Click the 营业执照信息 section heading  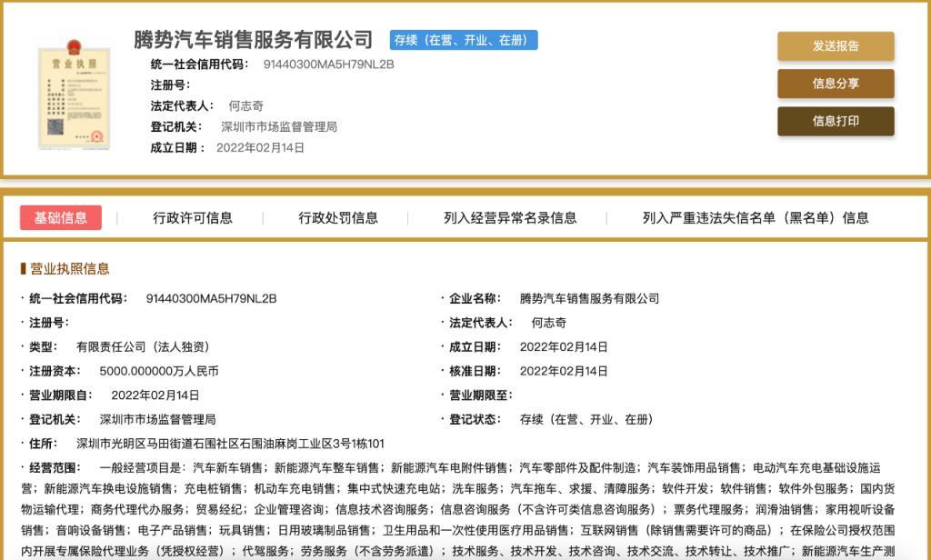(x=69, y=268)
